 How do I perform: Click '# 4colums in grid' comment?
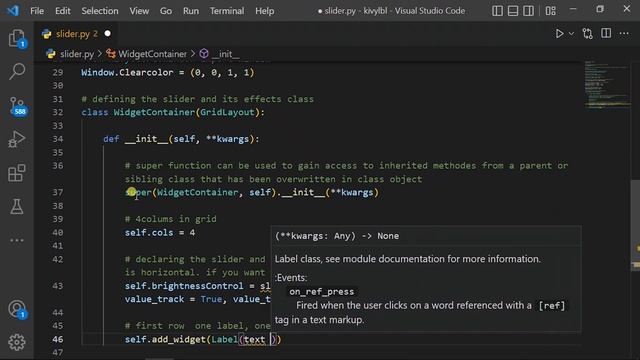coord(171,219)
